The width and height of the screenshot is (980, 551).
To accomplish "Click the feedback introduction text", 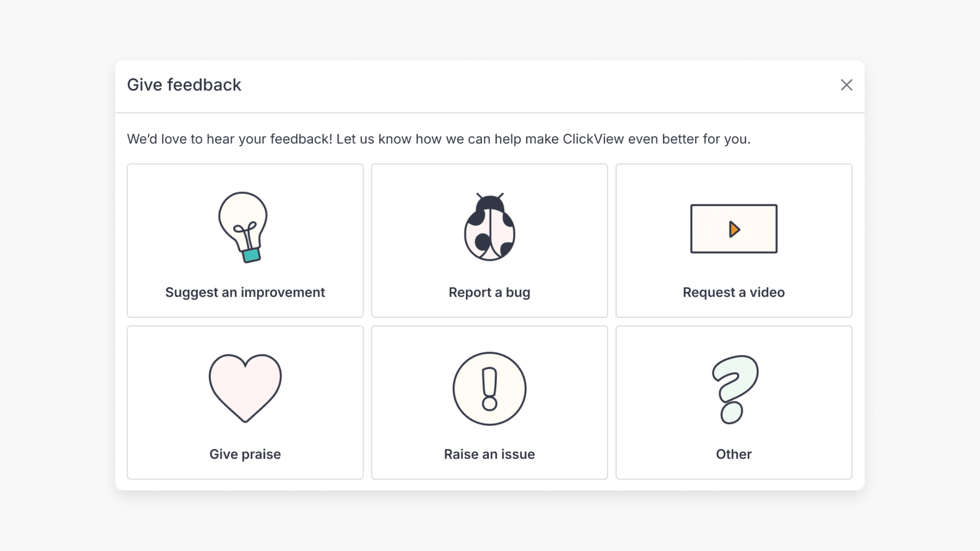I will pos(439,139).
